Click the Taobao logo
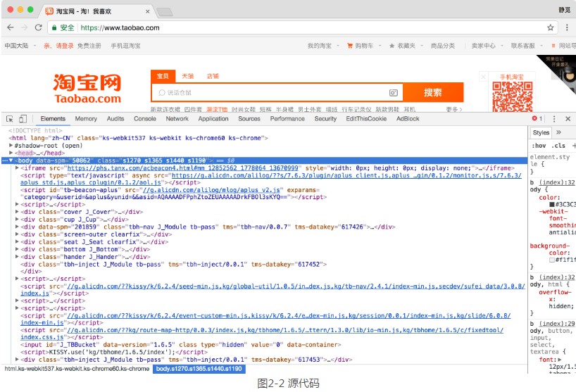Image resolution: width=576 pixels, height=392 pixels. [87, 89]
